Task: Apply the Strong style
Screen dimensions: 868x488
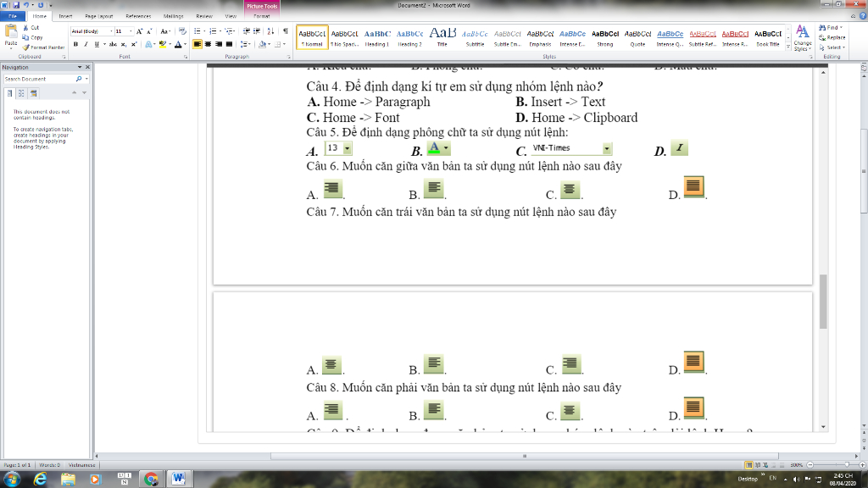Action: click(x=605, y=37)
